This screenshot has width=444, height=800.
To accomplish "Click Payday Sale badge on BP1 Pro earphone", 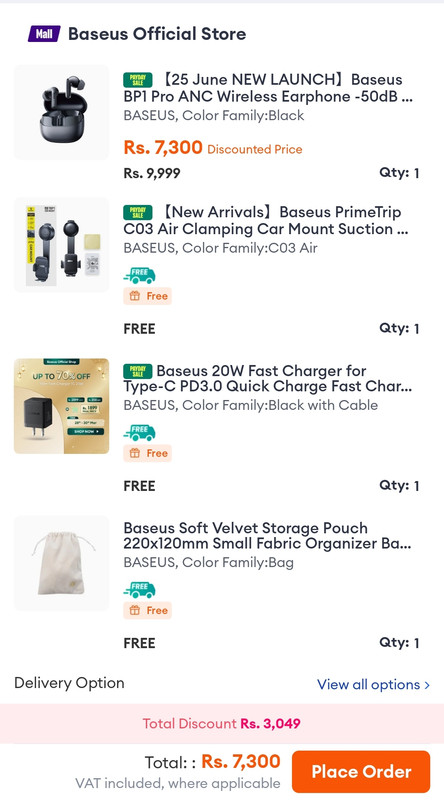I will point(138,80).
